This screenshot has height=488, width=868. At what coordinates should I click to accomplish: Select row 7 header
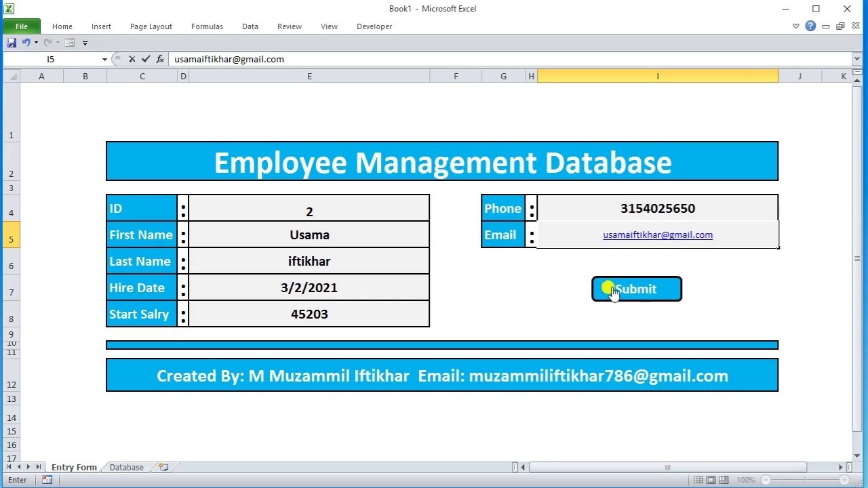click(11, 287)
